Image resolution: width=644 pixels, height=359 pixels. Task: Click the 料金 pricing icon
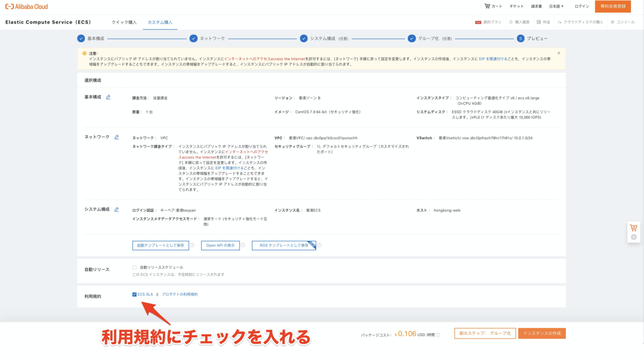pyautogui.click(x=539, y=23)
